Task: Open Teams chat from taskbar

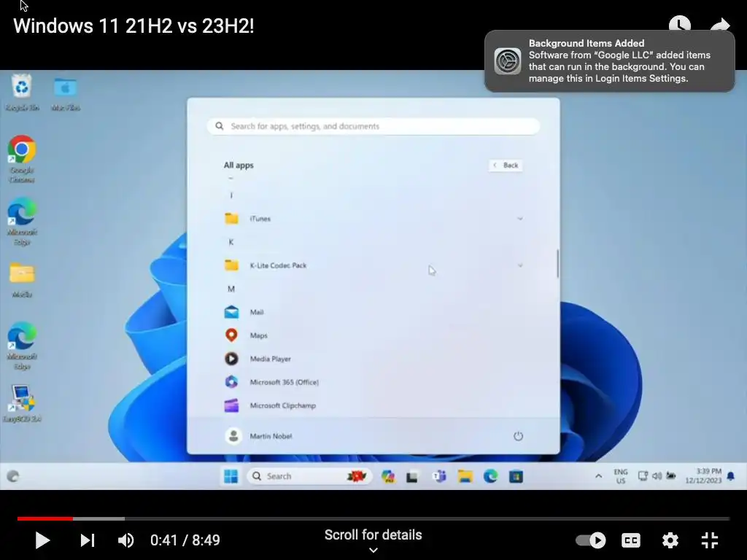Action: (439, 476)
